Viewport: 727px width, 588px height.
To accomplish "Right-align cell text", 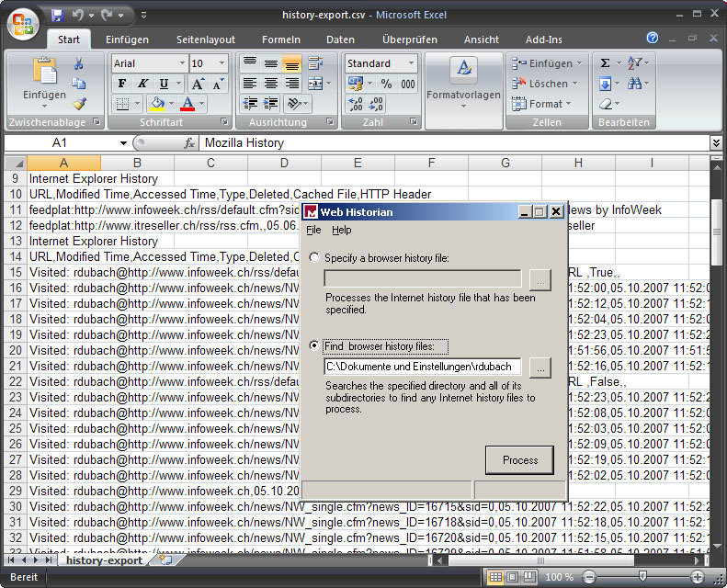I will point(291,84).
